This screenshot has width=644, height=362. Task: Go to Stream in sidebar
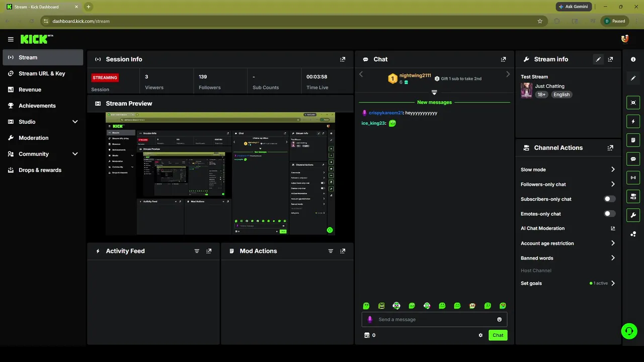(43, 57)
